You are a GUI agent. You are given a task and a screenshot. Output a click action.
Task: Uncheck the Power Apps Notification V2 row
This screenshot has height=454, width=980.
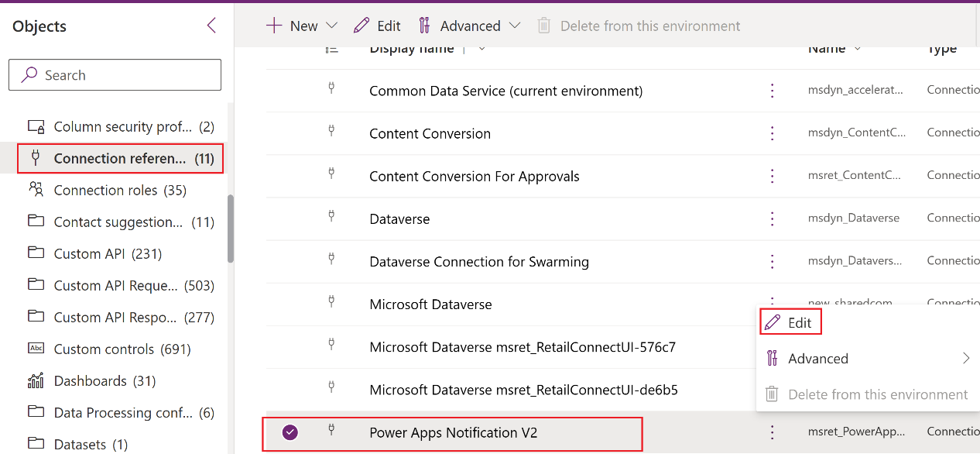click(290, 432)
